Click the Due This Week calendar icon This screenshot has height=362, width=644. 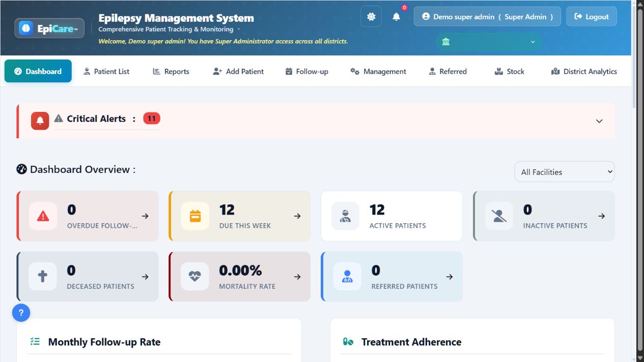coord(195,216)
